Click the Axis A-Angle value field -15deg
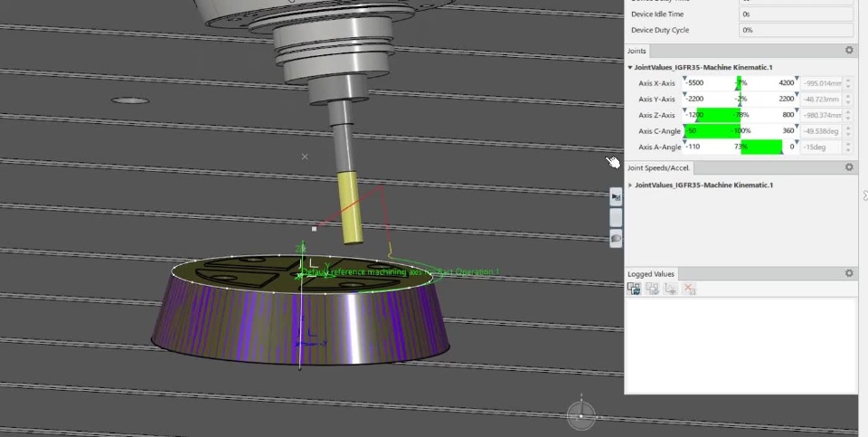This screenshot has height=437, width=868. pyautogui.click(x=822, y=147)
